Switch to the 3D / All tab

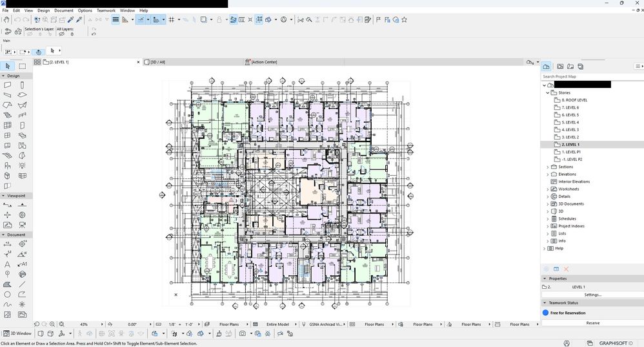coord(158,62)
